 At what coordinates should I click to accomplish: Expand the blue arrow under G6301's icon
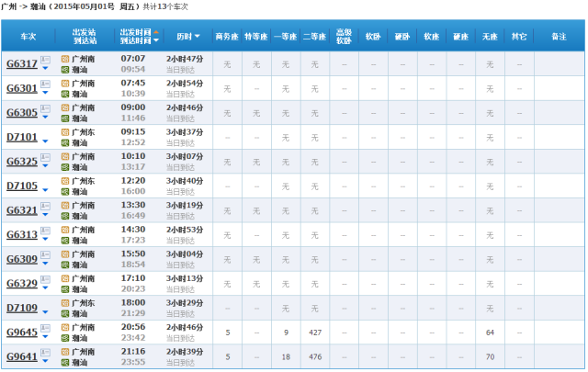[x=45, y=94]
